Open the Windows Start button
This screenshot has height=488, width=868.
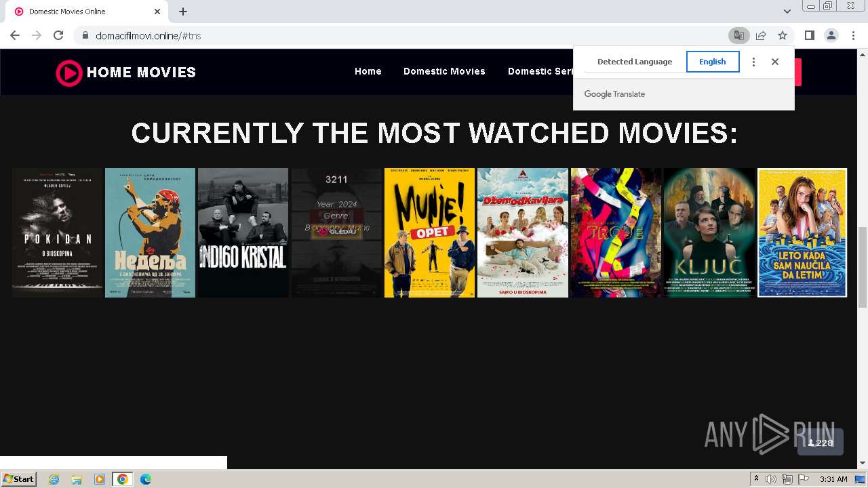[x=19, y=479]
